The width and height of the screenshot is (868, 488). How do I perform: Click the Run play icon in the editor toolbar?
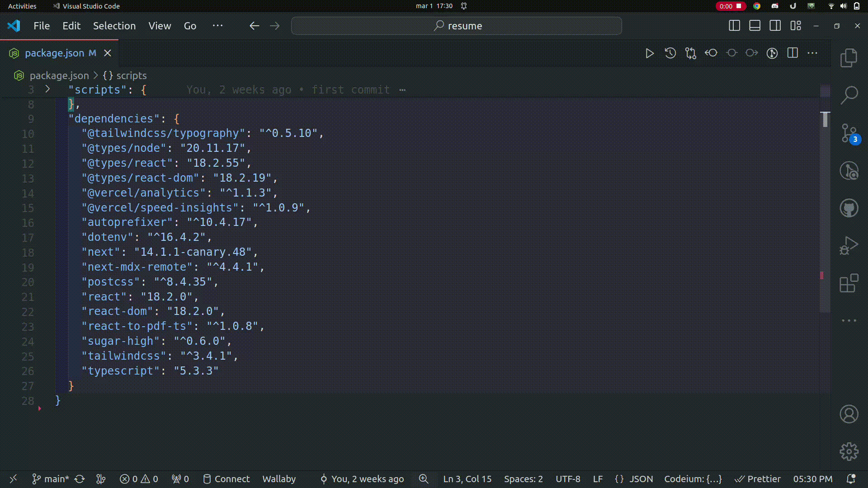click(x=650, y=53)
